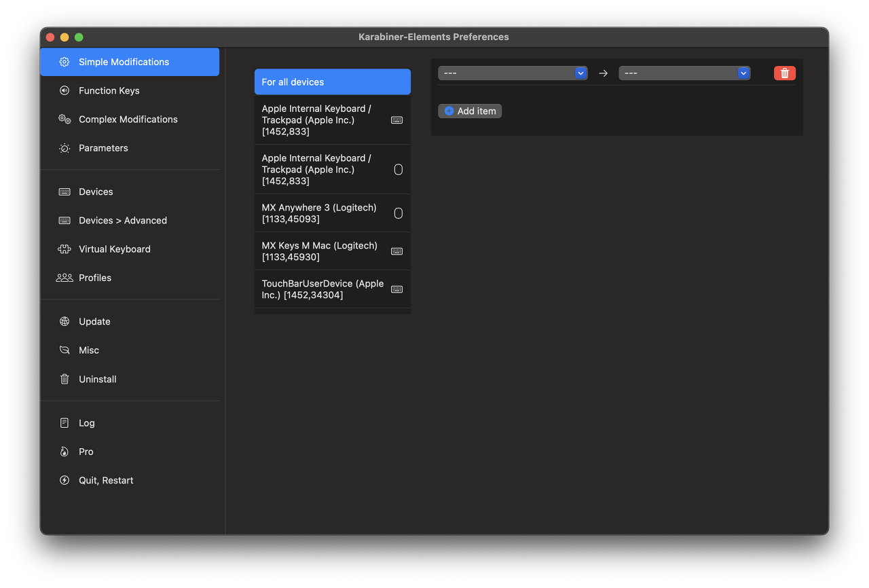Viewport: 869px width, 588px height.
Task: Click the from-key dropdown blue chevron
Action: [581, 73]
